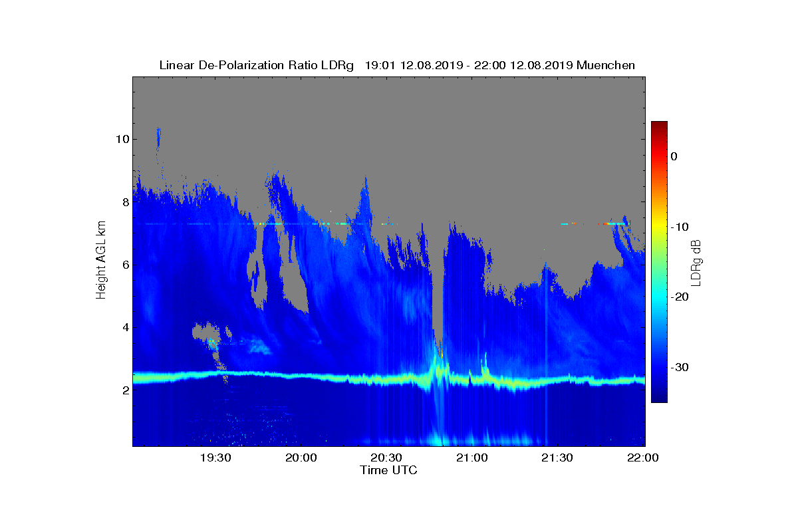Click the "Time UTC" axis label
Screen dimensions: 798x532
click(389, 470)
